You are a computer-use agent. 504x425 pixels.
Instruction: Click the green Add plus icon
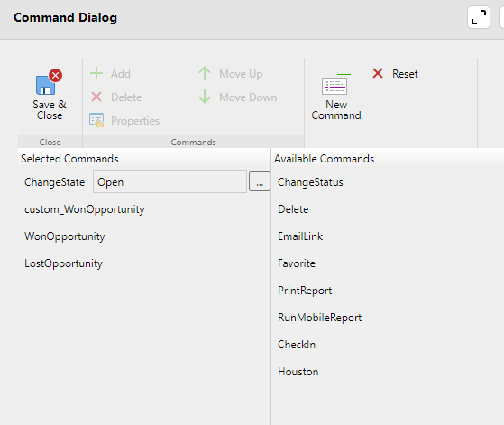[96, 73]
